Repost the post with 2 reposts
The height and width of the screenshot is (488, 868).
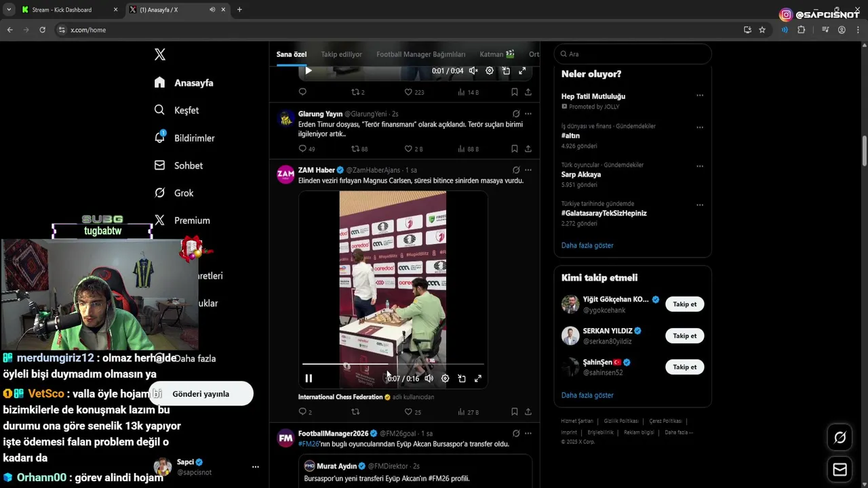click(x=357, y=92)
